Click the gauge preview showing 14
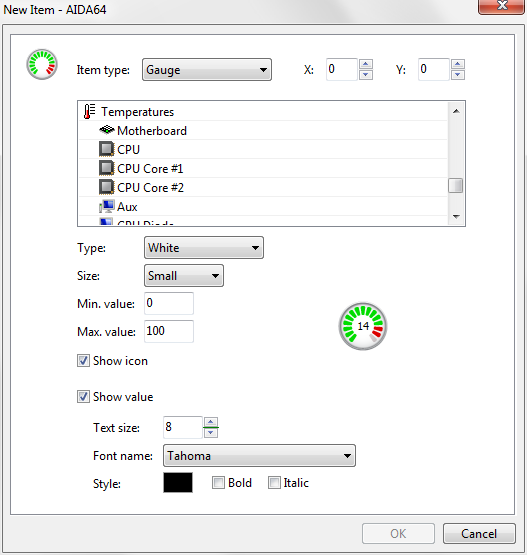The image size is (527, 555). [363, 326]
